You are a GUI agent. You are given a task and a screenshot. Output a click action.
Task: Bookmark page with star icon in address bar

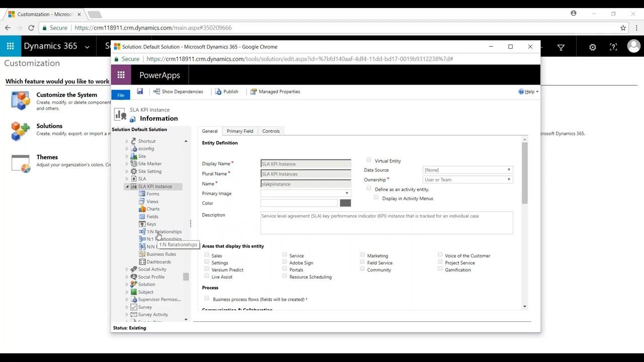tap(623, 28)
